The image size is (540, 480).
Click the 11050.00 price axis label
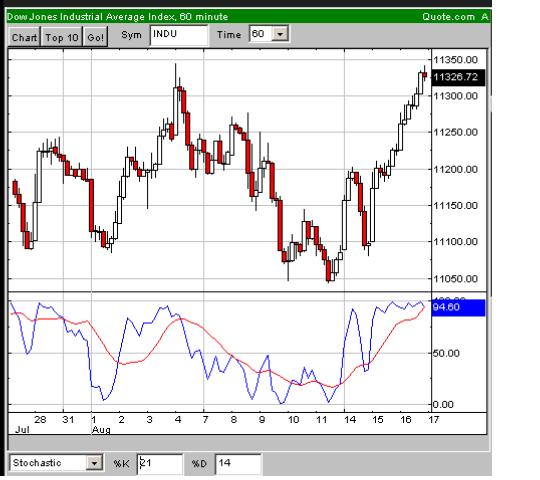coord(455,279)
